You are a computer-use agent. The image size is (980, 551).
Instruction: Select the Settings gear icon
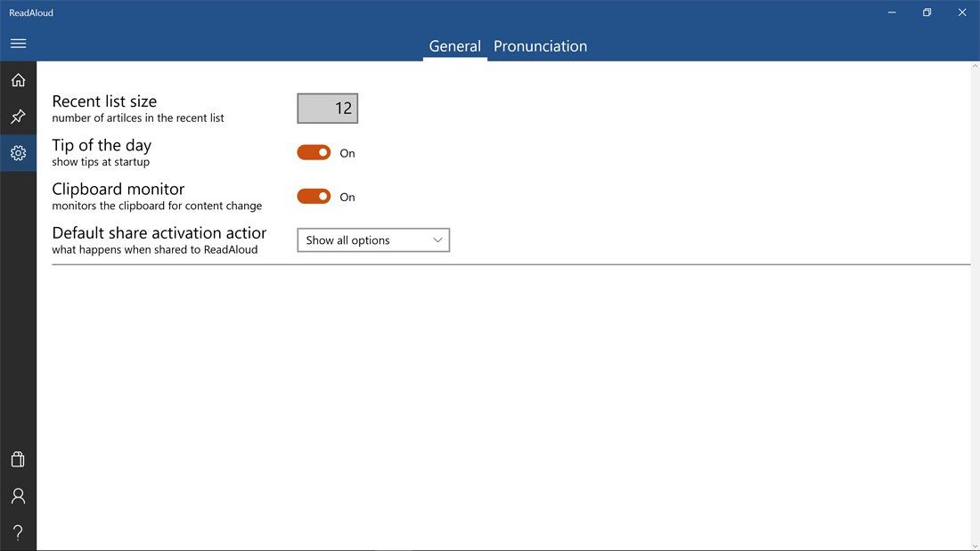[18, 152]
